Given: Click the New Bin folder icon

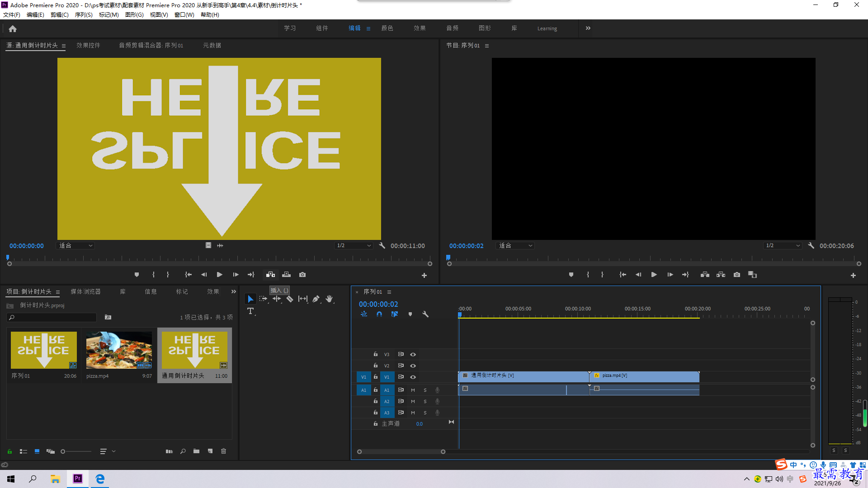Looking at the screenshot, I should tap(196, 451).
